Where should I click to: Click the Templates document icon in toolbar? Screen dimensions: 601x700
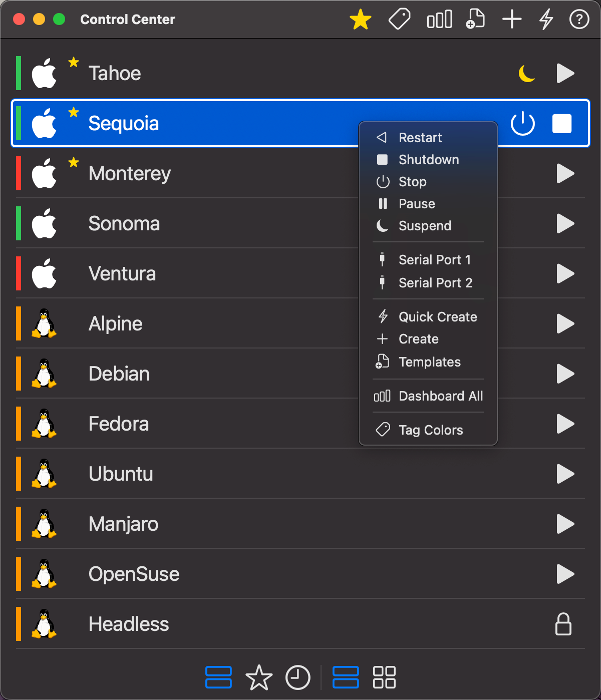coord(475,20)
